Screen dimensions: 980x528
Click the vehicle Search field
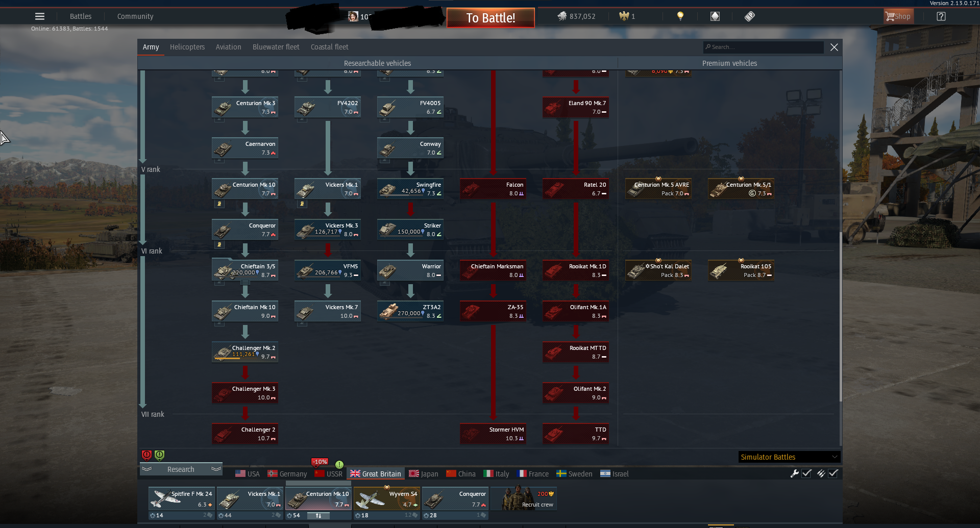tap(763, 47)
